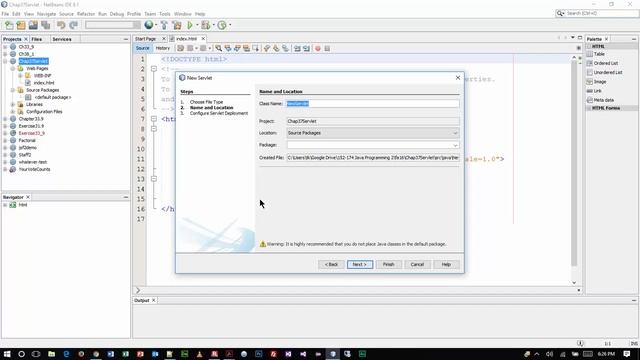Open the globe browser dropdown arrow

click(x=156, y=25)
